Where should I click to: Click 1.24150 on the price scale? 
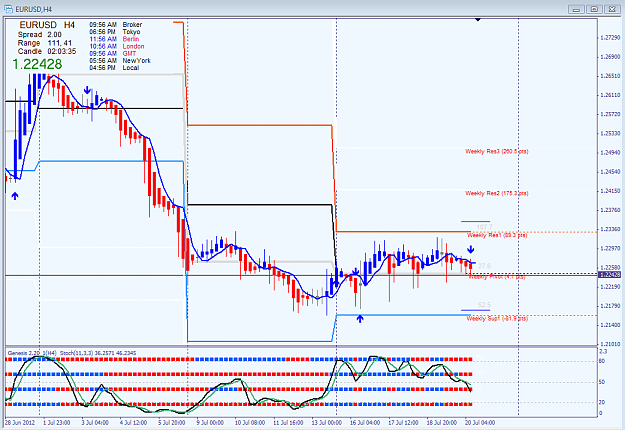pyautogui.click(x=610, y=191)
